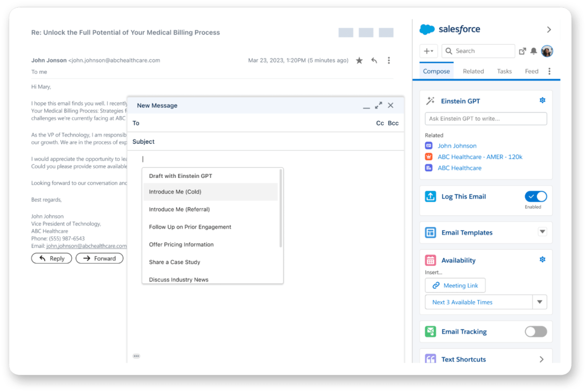Screen dimensions: 586x392
Task: Click the Reply button
Action: click(x=51, y=258)
